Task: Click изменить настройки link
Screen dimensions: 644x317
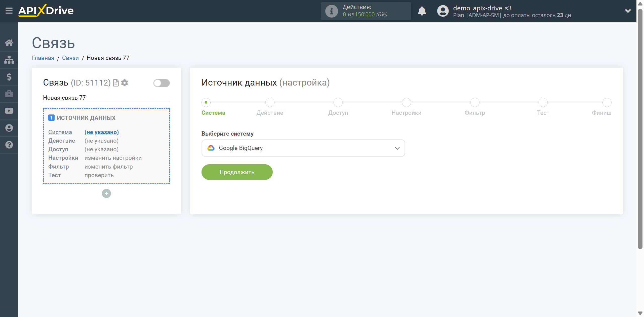Action: coord(113,158)
